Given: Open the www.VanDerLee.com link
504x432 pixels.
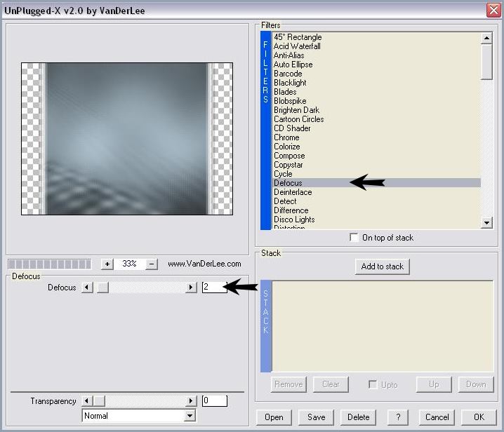Looking at the screenshot, I should pyautogui.click(x=204, y=264).
